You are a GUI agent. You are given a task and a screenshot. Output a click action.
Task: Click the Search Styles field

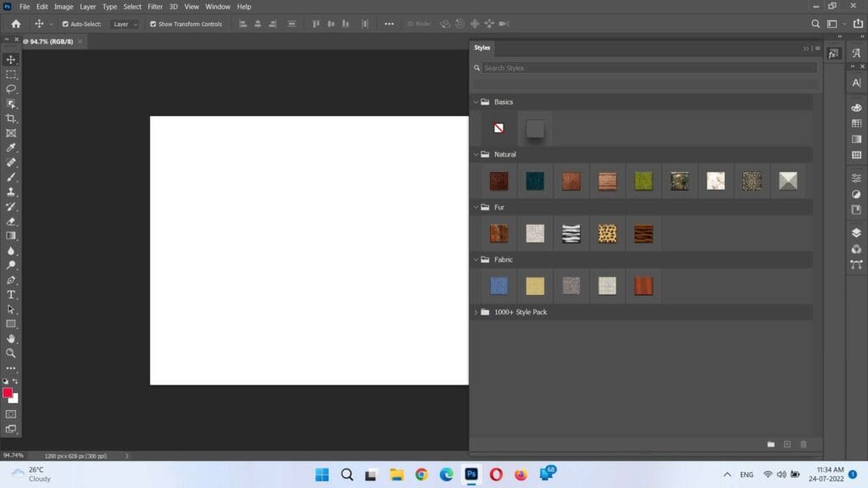pyautogui.click(x=648, y=68)
